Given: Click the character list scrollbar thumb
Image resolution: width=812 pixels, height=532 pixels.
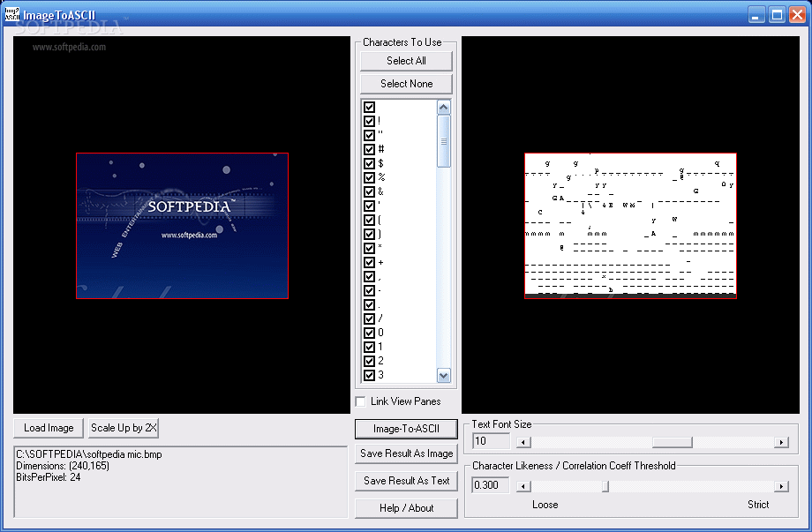Looking at the screenshot, I should pos(444,141).
